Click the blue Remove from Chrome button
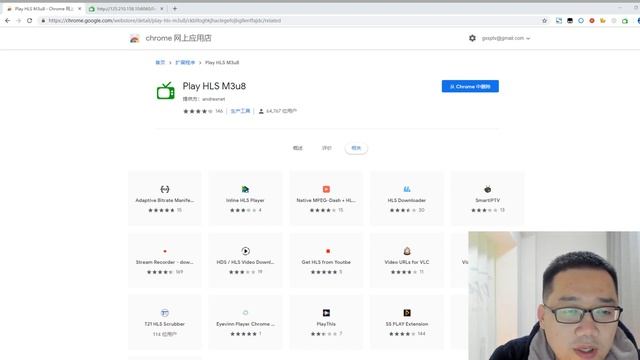The width and height of the screenshot is (640, 360). (470, 86)
